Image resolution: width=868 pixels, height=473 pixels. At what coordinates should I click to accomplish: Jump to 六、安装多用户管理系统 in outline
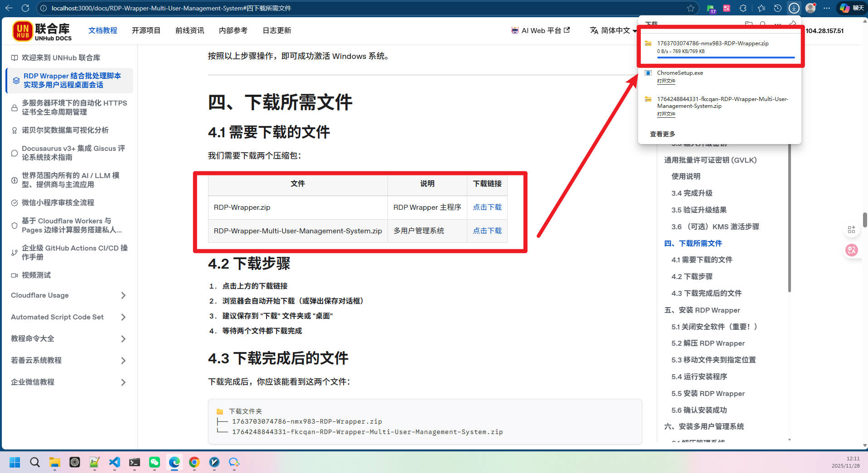pyautogui.click(x=704, y=426)
